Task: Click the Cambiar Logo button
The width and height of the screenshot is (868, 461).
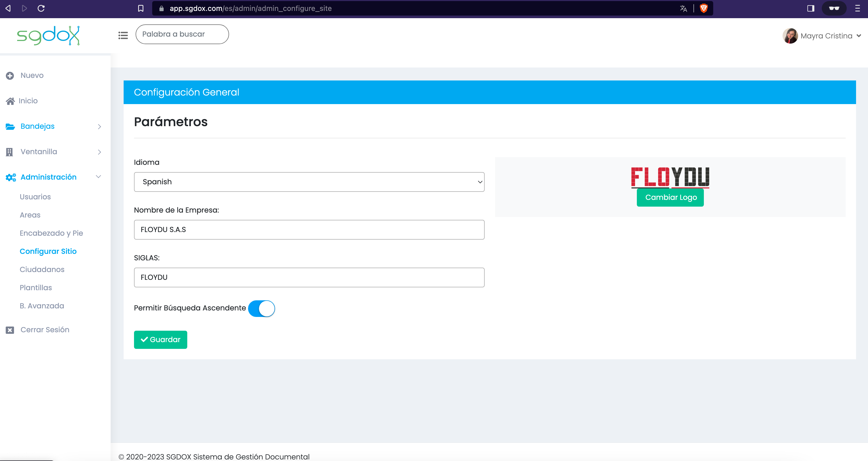Action: [x=670, y=197]
